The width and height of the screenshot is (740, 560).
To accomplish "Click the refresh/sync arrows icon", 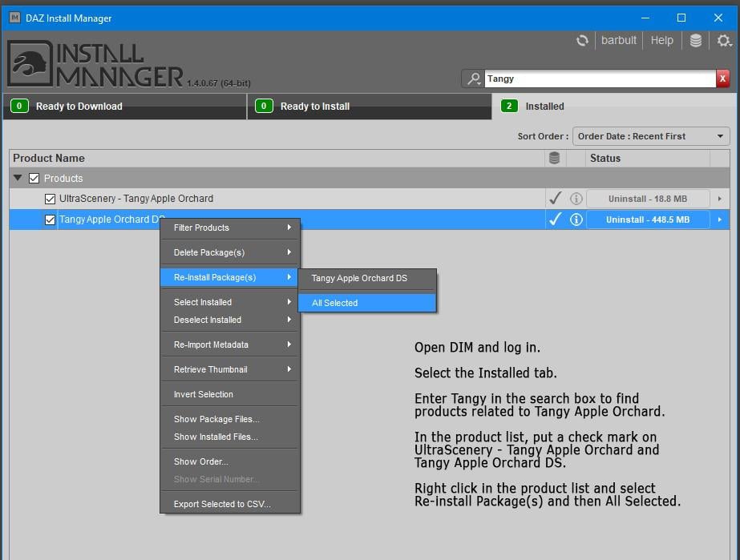I will click(582, 41).
